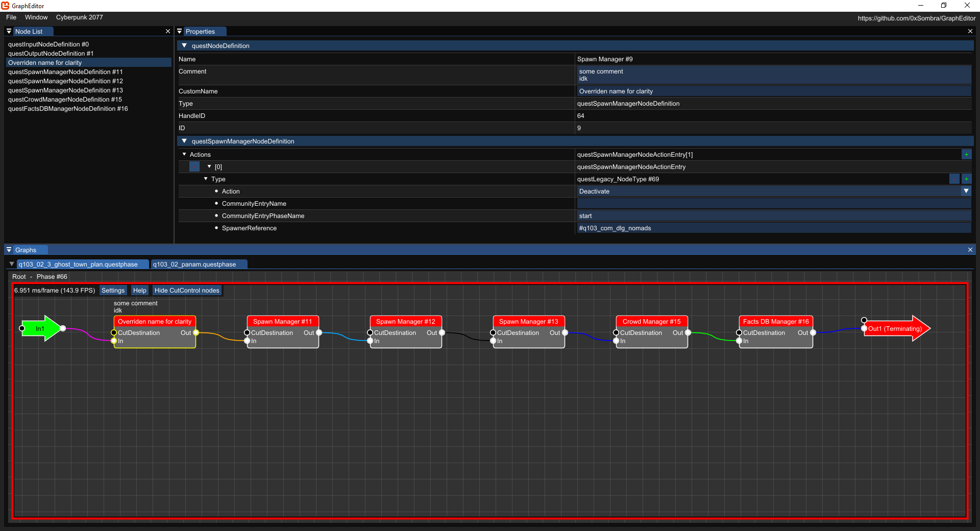Collapse the questSpawnManagerNodeDefinition section
Image resolution: width=980 pixels, height=531 pixels.
click(x=184, y=141)
